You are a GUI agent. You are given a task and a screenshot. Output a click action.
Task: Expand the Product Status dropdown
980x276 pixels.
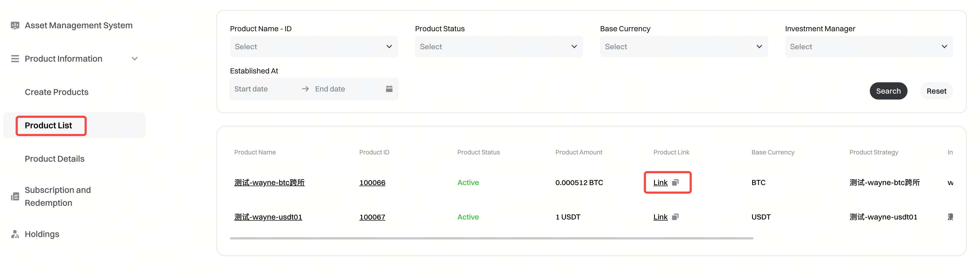point(498,47)
